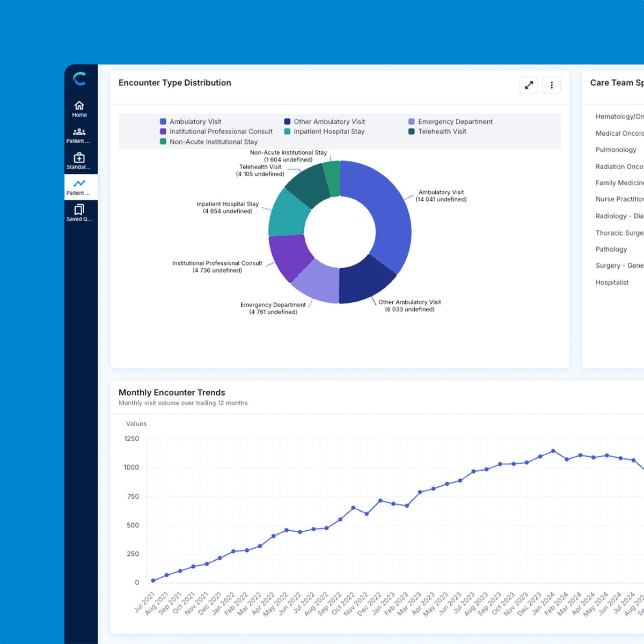The height and width of the screenshot is (644, 644).
Task: Click 'Telehealth Visit (4 105 undefined)' label
Action: coord(260,171)
